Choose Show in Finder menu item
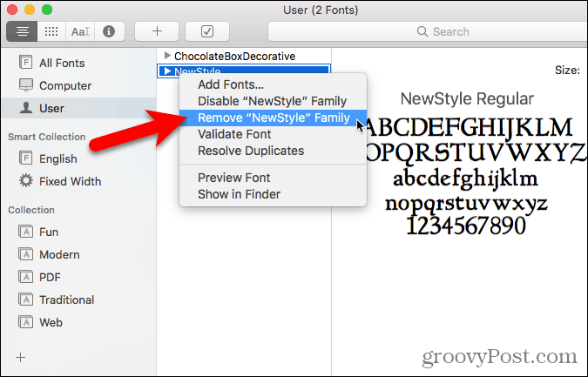Viewport: 588px width, 377px height. point(273,194)
